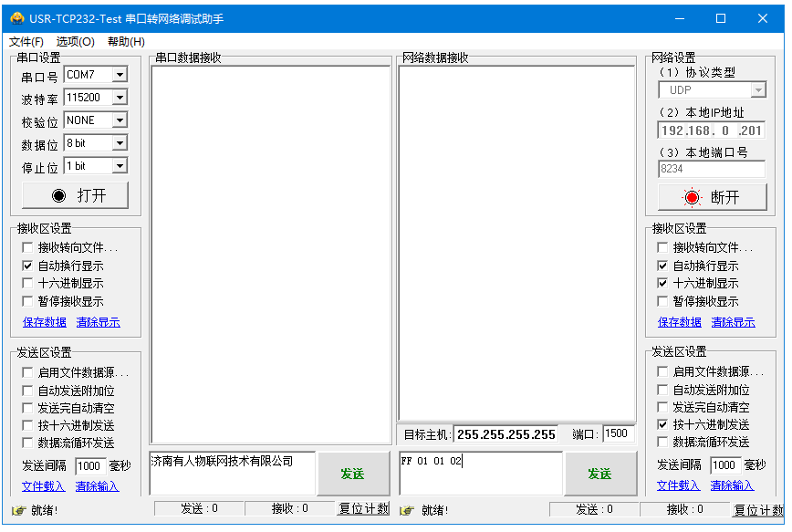The image size is (792, 532).
Task: Click the left status bar 就绪 hand icon
Action: point(18,510)
